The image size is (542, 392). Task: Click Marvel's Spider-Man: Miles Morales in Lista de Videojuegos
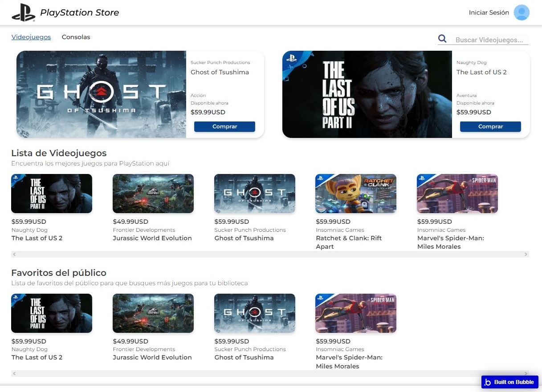(451, 242)
